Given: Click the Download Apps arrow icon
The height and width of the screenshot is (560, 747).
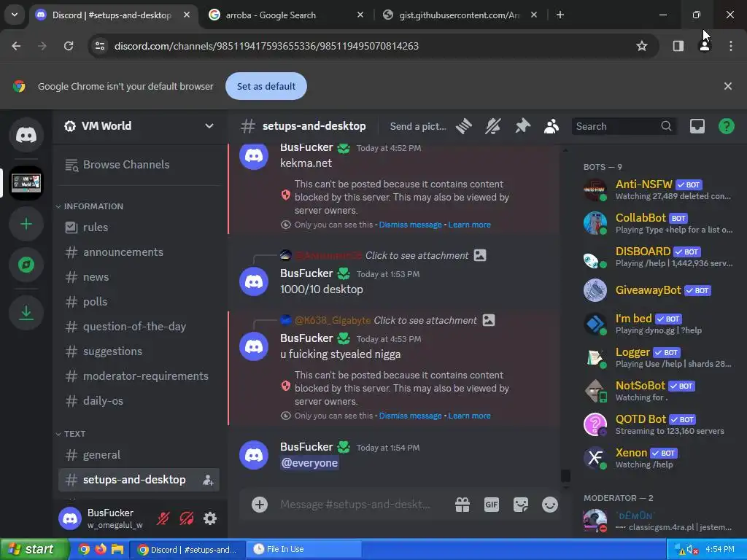Looking at the screenshot, I should pyautogui.click(x=26, y=313).
